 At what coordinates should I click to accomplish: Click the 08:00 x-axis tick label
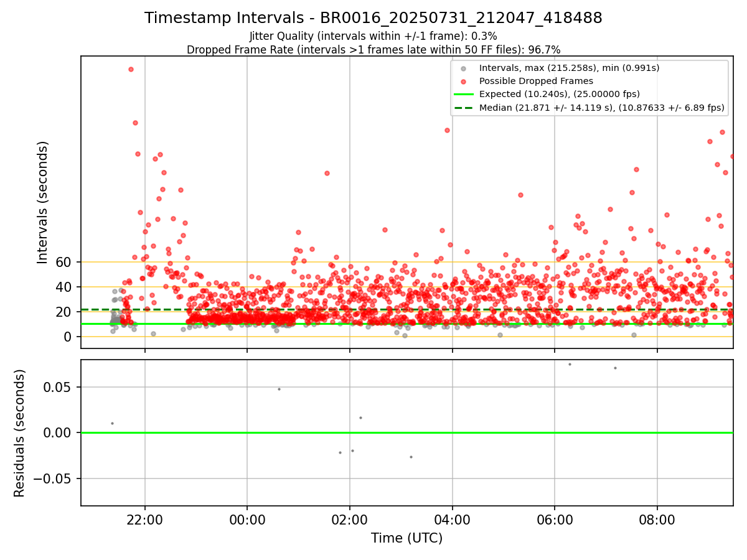[x=657, y=521]
